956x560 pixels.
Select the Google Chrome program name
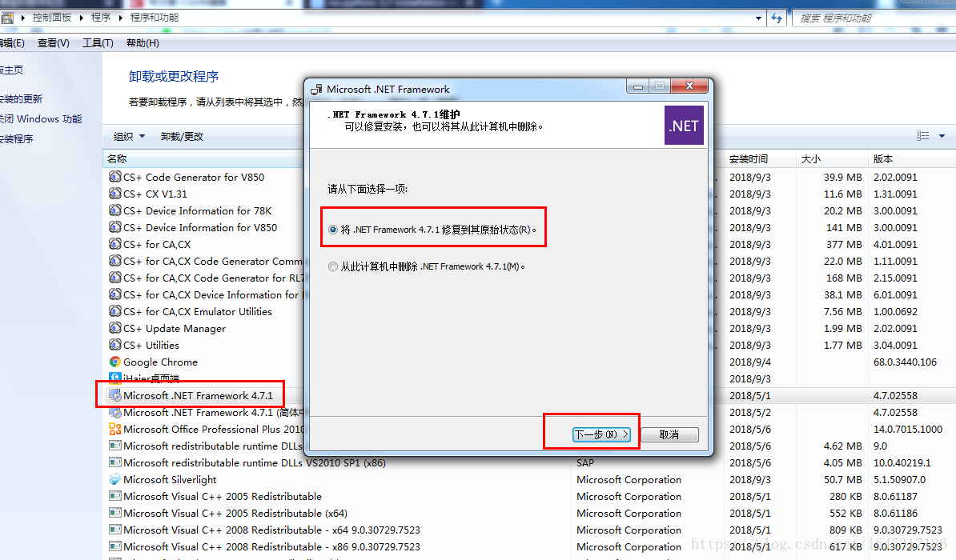pyautogui.click(x=160, y=362)
